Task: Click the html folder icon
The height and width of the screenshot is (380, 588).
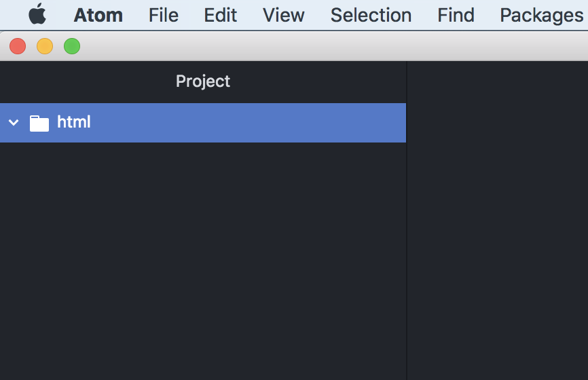Action: click(x=39, y=123)
